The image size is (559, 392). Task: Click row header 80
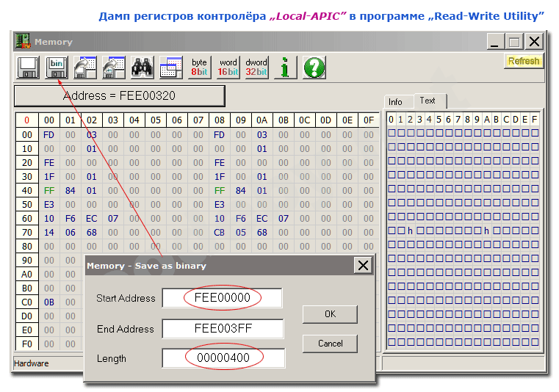(27, 247)
